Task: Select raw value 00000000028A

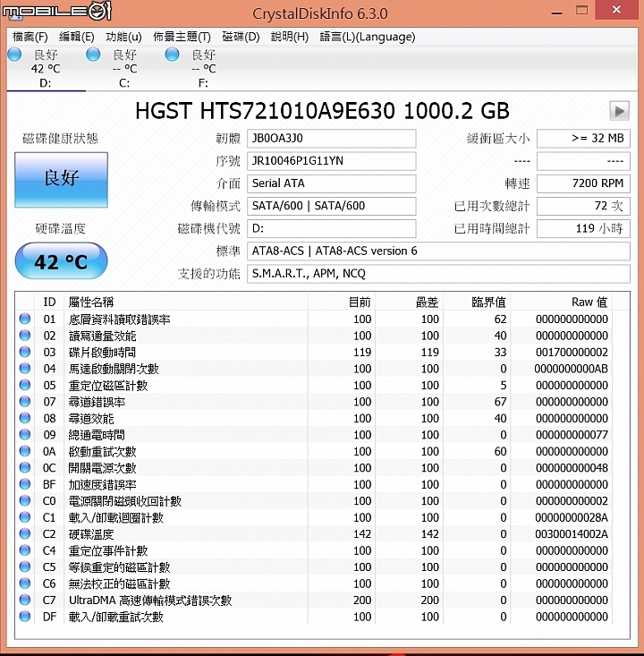Action: (x=572, y=517)
